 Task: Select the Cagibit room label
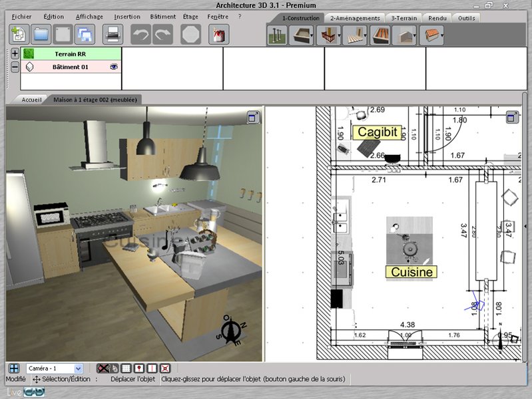pyautogui.click(x=378, y=132)
